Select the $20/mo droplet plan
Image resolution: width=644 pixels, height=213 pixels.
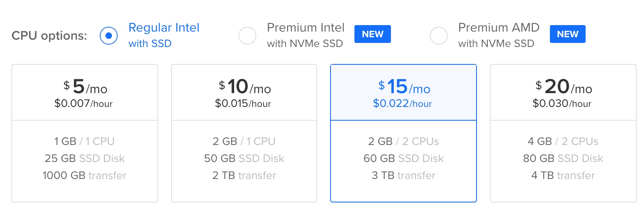tap(563, 93)
